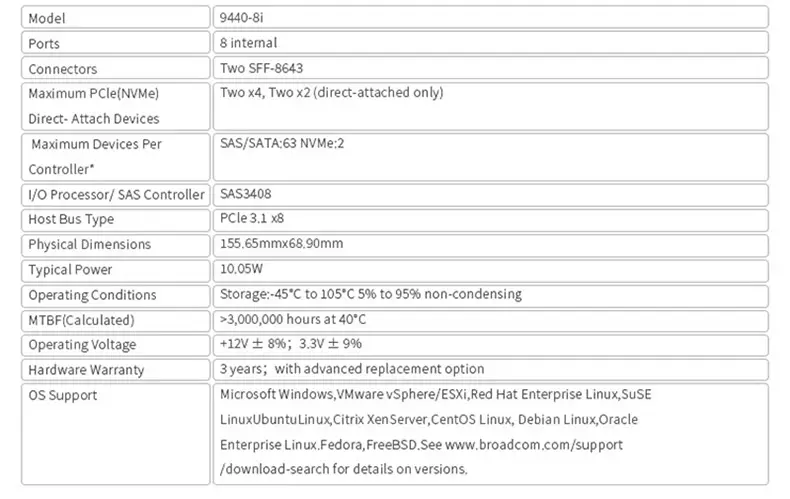This screenshot has width=790, height=499.
Task: Open the www.broadcom.com/support link text
Action: [534, 445]
